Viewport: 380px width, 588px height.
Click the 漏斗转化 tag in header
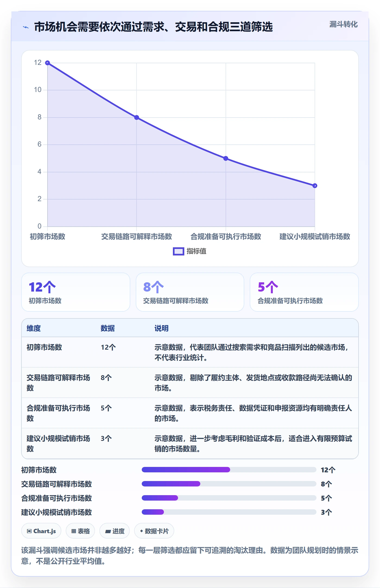pyautogui.click(x=343, y=24)
